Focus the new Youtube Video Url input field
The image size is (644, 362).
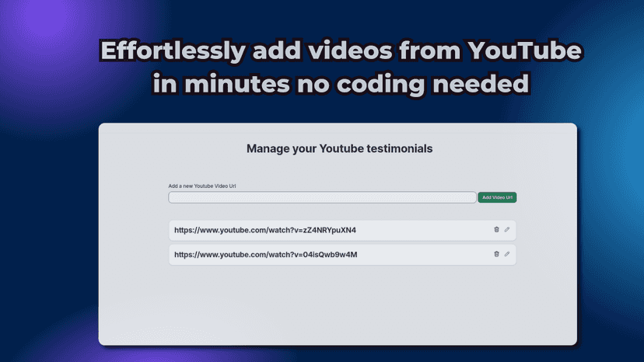[322, 197]
